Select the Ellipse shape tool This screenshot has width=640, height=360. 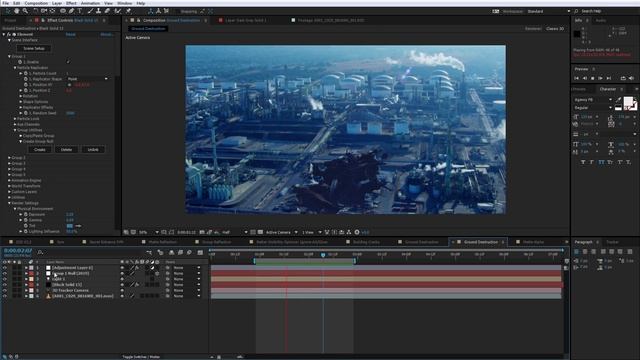(63, 11)
